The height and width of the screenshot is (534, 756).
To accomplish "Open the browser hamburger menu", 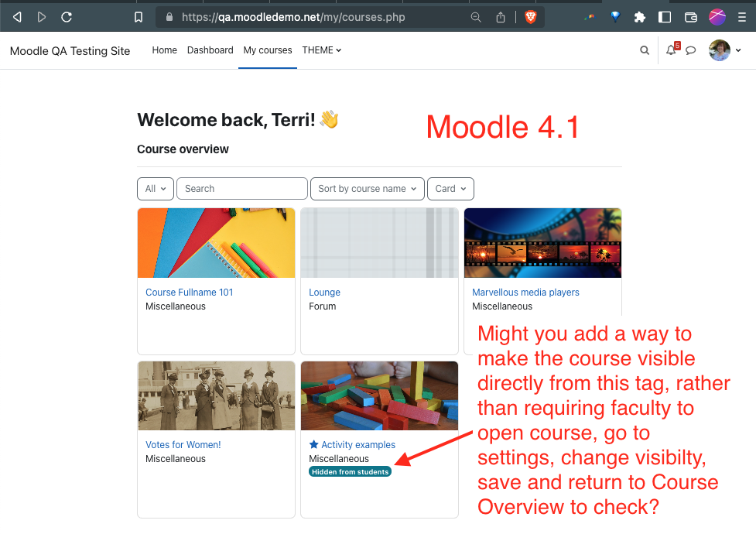I will click(742, 17).
